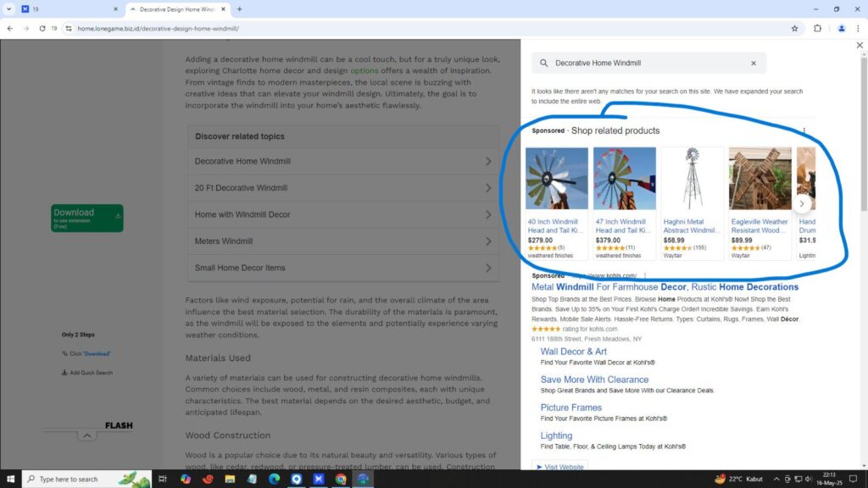The height and width of the screenshot is (488, 868).
Task: Open the tab search dropdown arrow
Action: coord(8,8)
